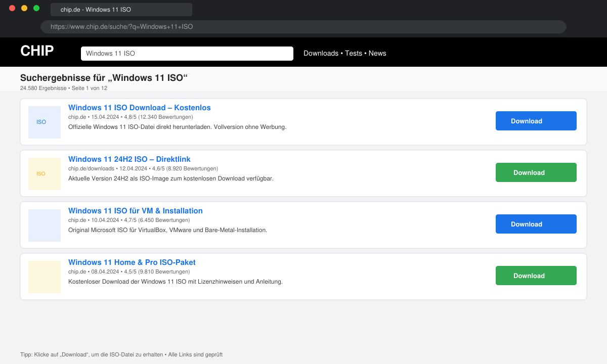Click the meta line chip.de/downloads • 12.04.2024 • 4,6/5
This screenshot has height=364, width=607.
(x=143, y=168)
